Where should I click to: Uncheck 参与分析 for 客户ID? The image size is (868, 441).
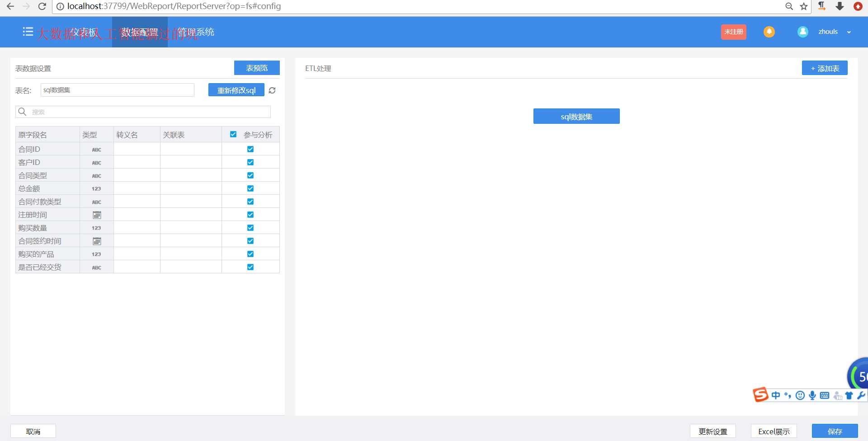(x=250, y=162)
